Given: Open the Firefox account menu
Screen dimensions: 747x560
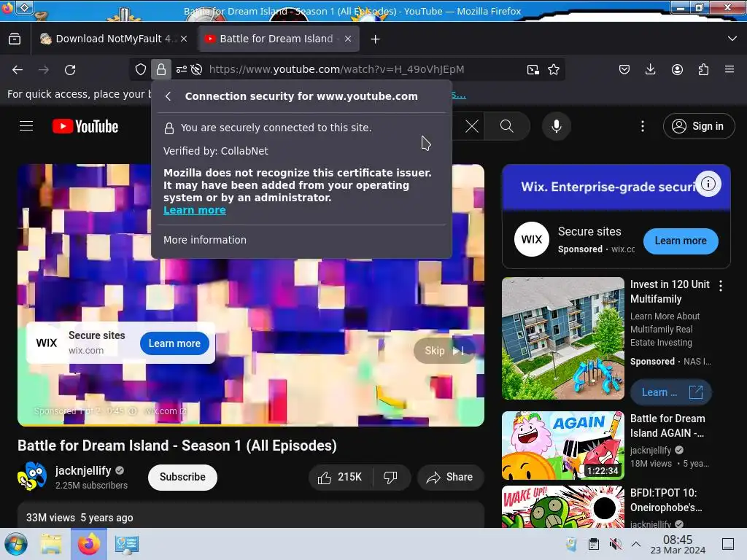Looking at the screenshot, I should coord(677,69).
